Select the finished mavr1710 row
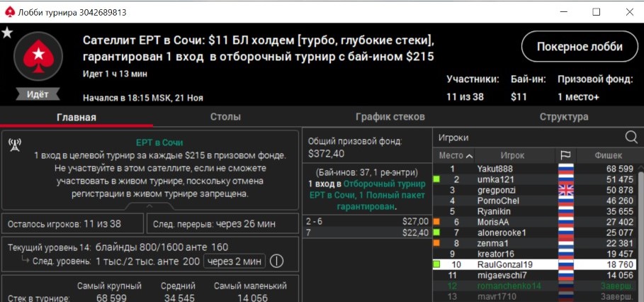This screenshot has height=302, width=644. coord(535,296)
